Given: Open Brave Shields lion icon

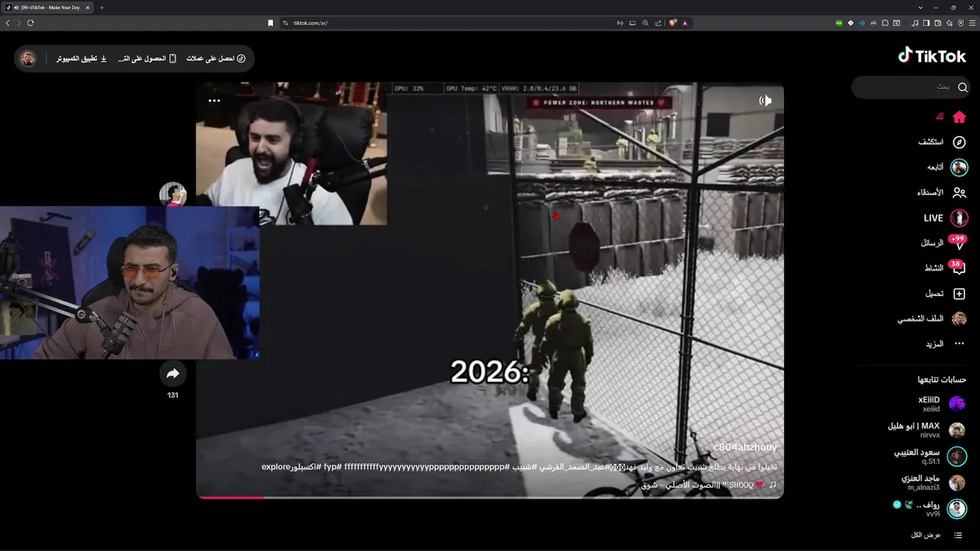Looking at the screenshot, I should tap(673, 23).
